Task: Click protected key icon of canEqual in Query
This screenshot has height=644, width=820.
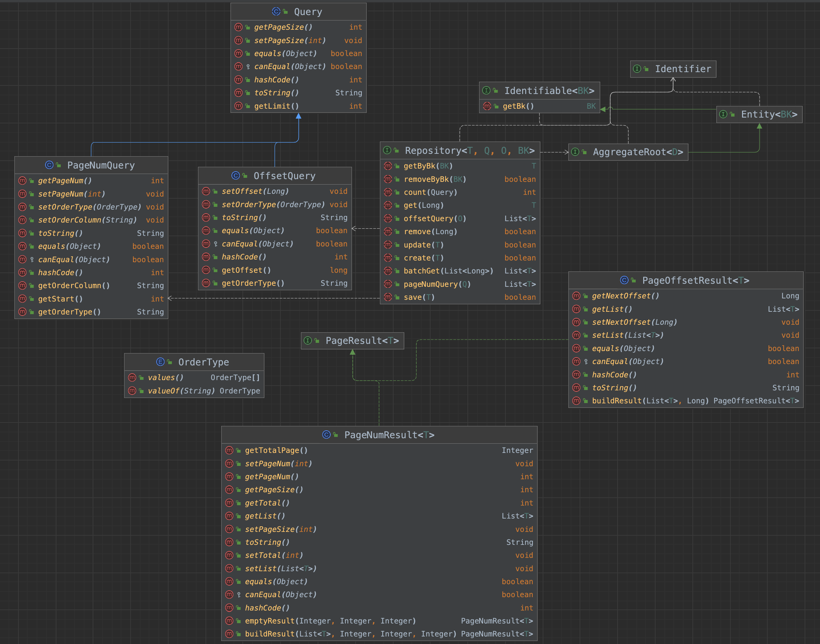Action: [x=248, y=67]
